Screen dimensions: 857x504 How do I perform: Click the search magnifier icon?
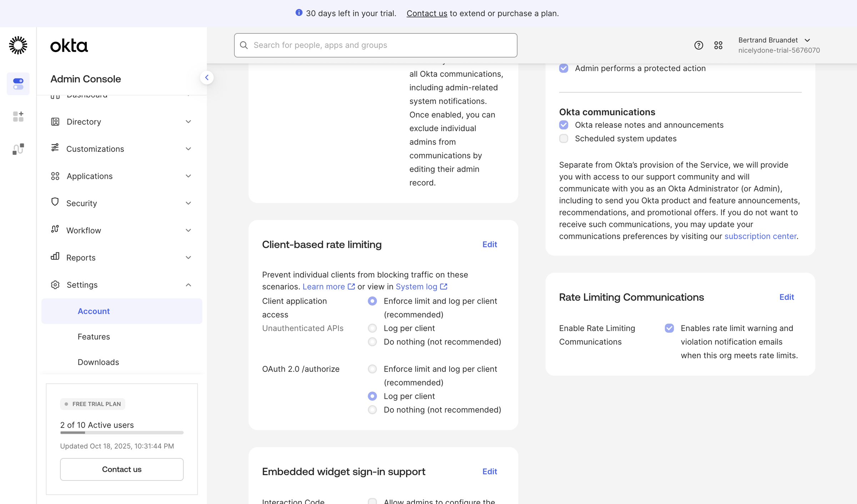click(244, 45)
